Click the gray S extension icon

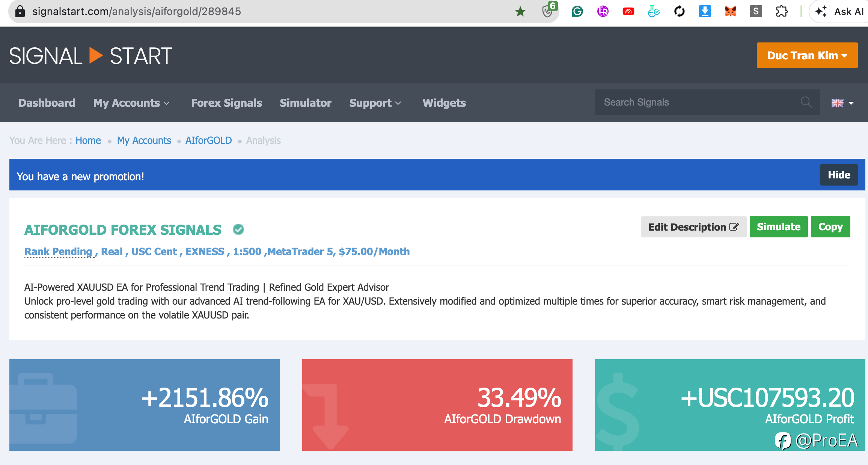(x=756, y=12)
